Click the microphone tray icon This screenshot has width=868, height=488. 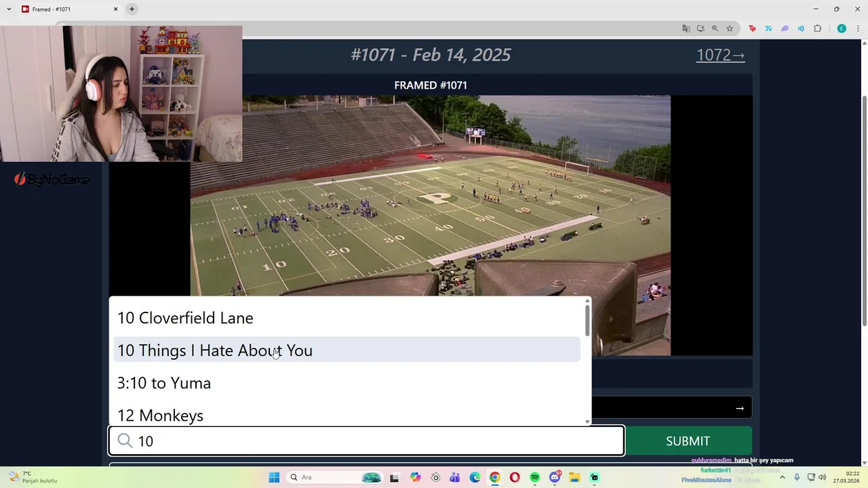pos(797,477)
